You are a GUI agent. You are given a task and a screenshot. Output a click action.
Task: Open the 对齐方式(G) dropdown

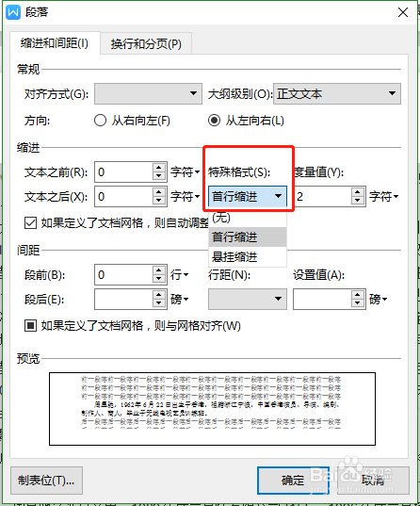148,93
